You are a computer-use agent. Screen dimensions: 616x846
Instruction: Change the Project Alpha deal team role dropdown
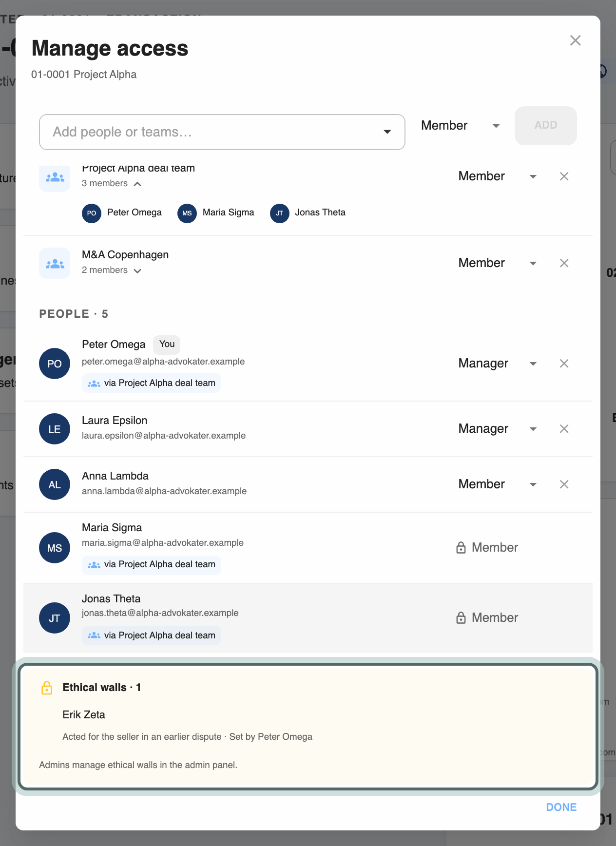coord(497,176)
